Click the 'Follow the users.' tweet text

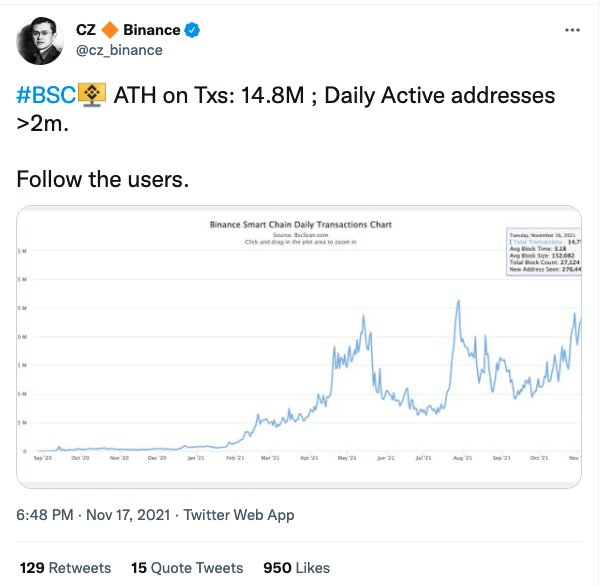point(103,180)
